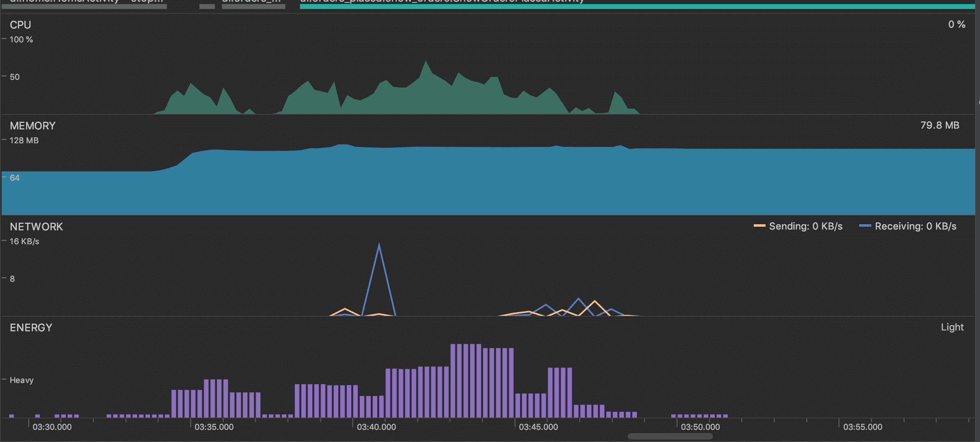Open the MEMORY profiler row
The width and height of the screenshot is (980, 442).
(x=33, y=126)
